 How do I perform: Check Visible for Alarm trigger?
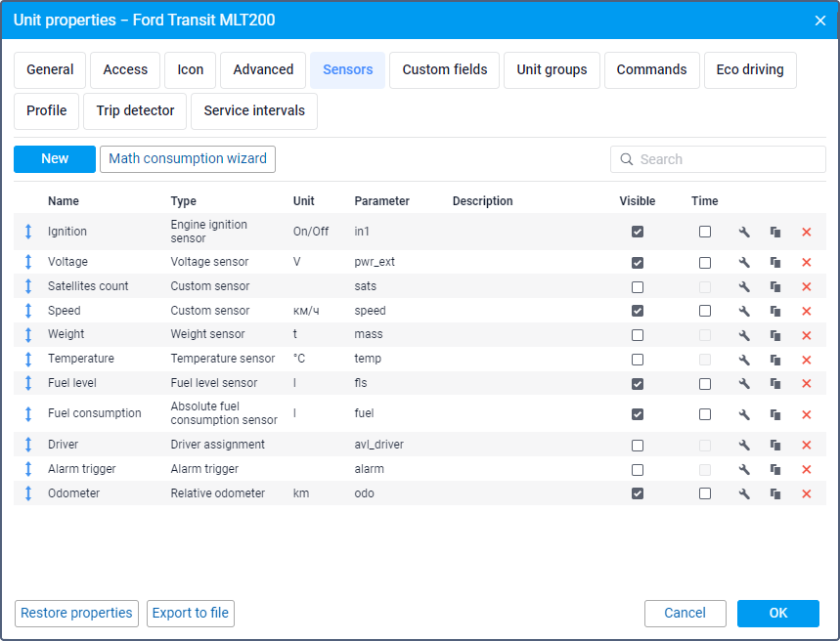point(638,470)
